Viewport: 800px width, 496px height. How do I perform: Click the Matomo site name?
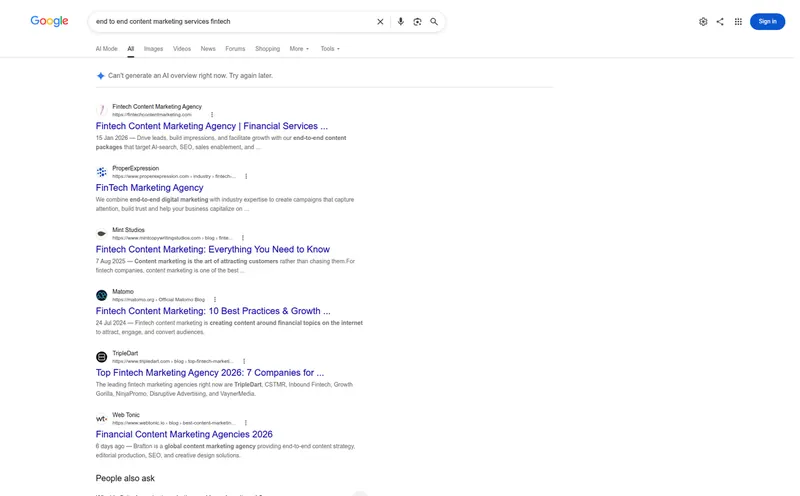123,292
